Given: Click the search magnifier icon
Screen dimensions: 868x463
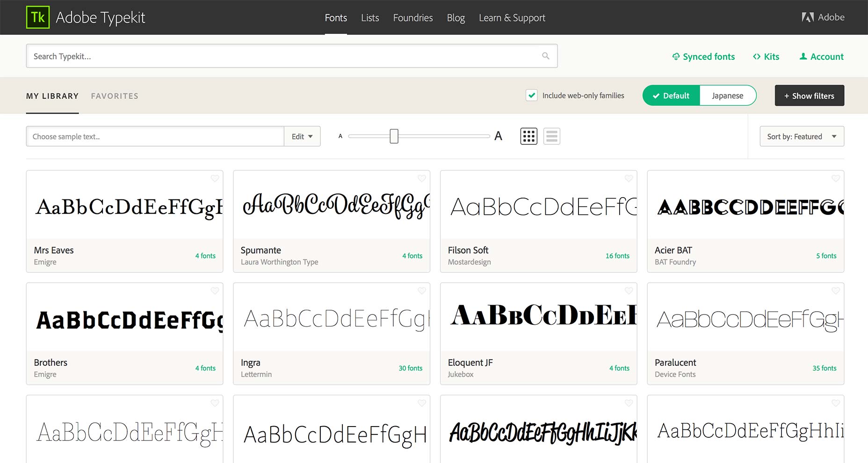Looking at the screenshot, I should point(545,56).
